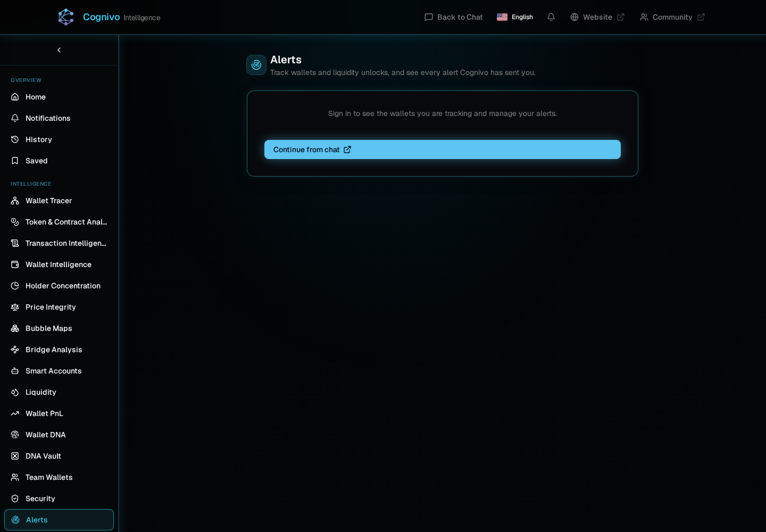
Task: Click the Cognivo brand name text
Action: [x=102, y=17]
